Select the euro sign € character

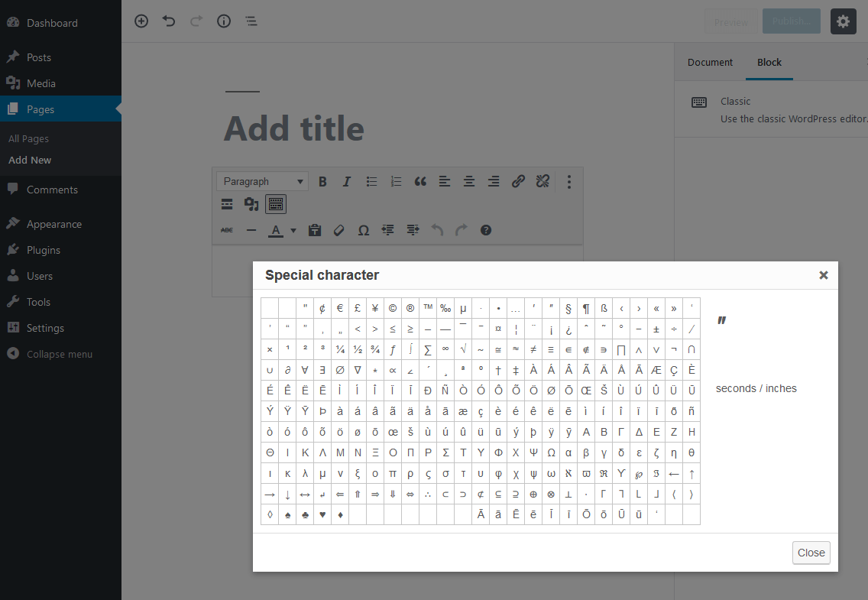tap(340, 308)
